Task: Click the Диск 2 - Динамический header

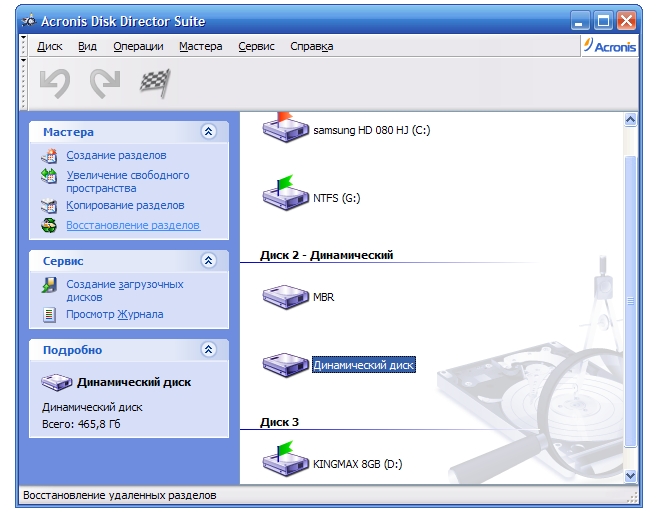Action: click(327, 255)
